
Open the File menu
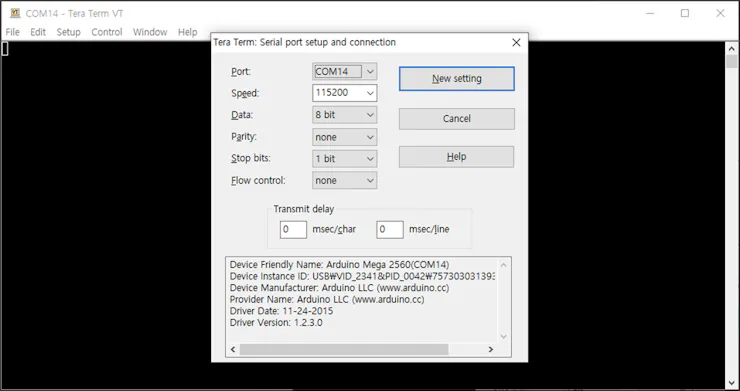point(12,32)
